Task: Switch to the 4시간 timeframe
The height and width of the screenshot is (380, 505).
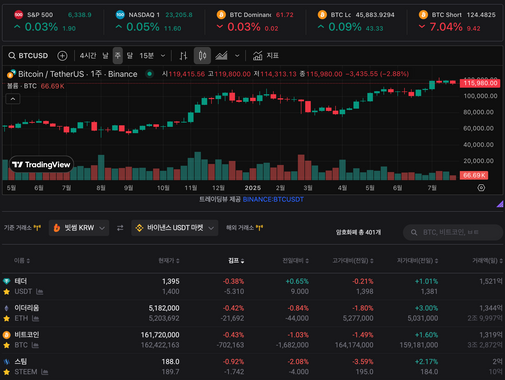Action: (x=88, y=56)
